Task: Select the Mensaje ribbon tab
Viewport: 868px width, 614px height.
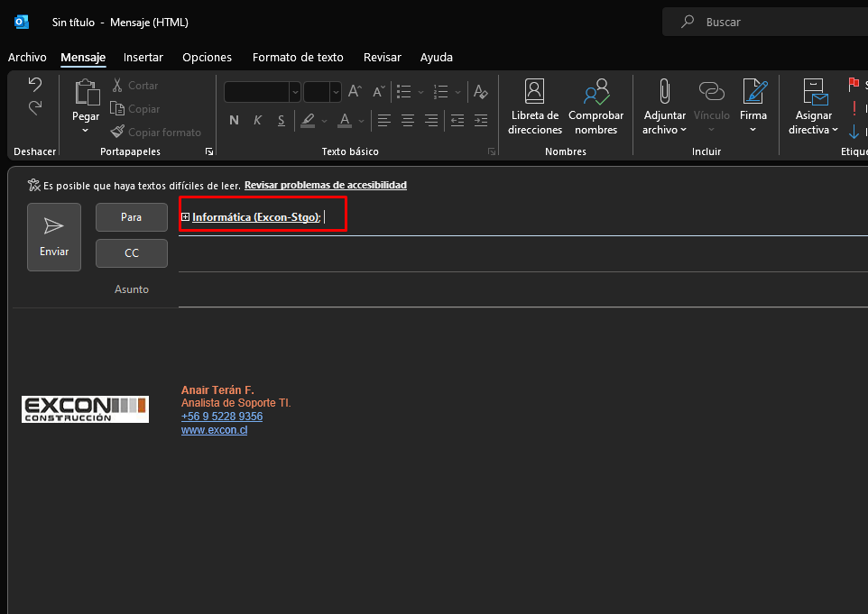Action: pyautogui.click(x=83, y=58)
